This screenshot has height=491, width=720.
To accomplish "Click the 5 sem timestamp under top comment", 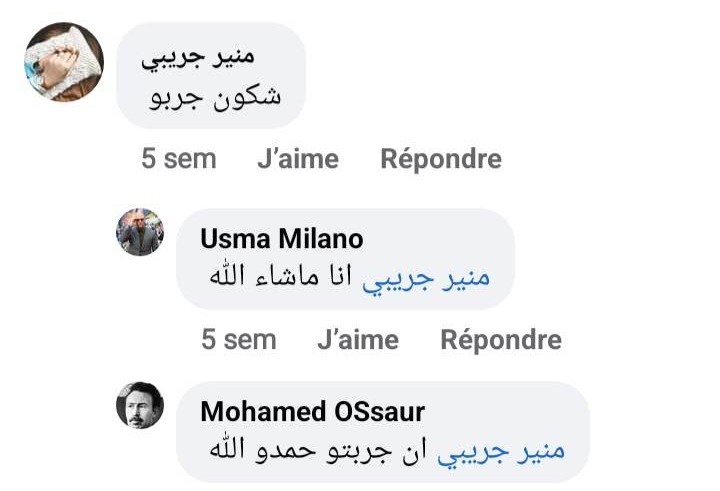I will point(178,159).
